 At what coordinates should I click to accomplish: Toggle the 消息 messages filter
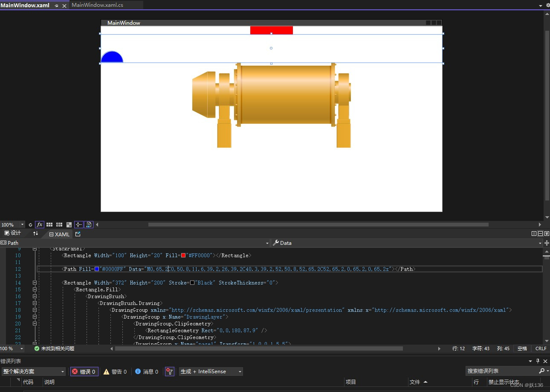[147, 371]
